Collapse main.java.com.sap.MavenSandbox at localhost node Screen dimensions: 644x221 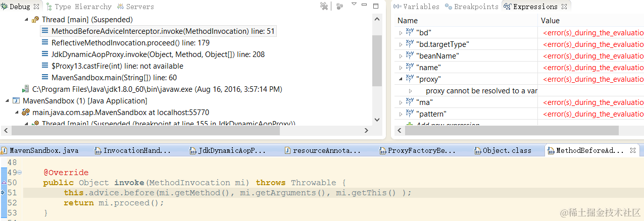16,113
